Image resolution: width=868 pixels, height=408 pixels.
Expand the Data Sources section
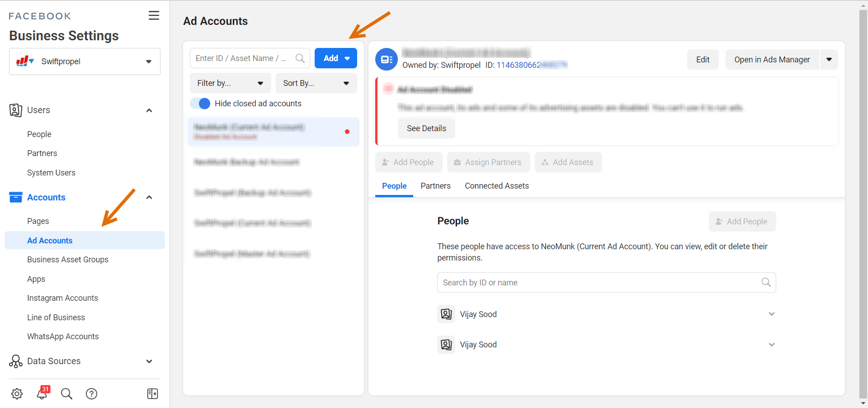(149, 361)
